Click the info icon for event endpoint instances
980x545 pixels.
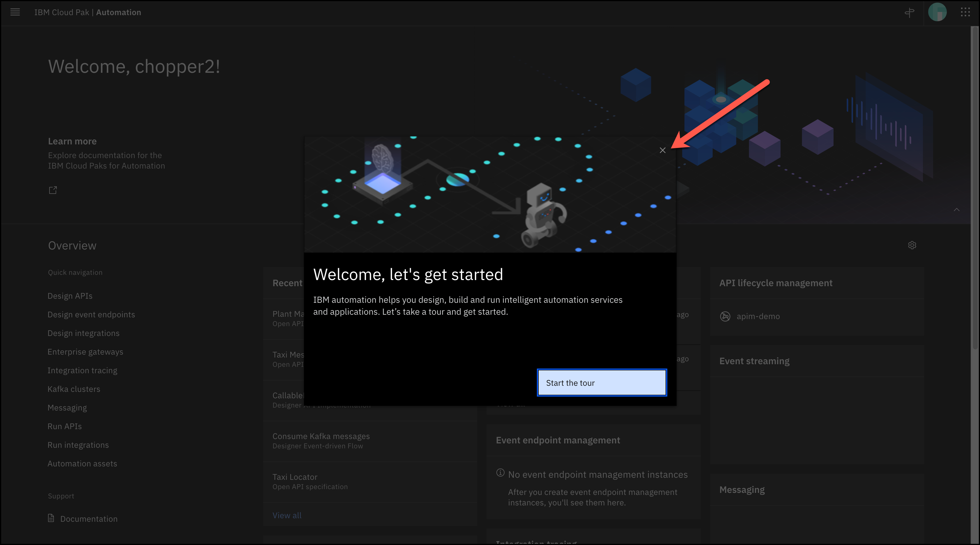coord(500,473)
